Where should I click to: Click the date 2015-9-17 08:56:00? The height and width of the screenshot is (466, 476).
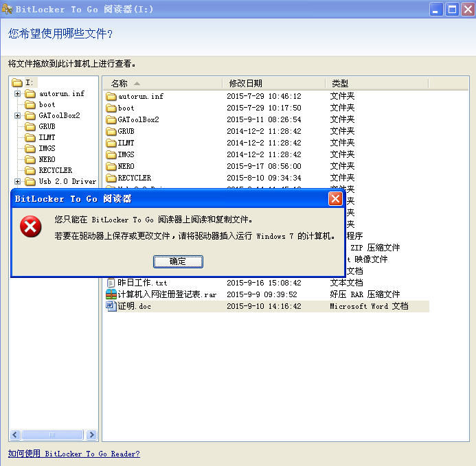264,166
